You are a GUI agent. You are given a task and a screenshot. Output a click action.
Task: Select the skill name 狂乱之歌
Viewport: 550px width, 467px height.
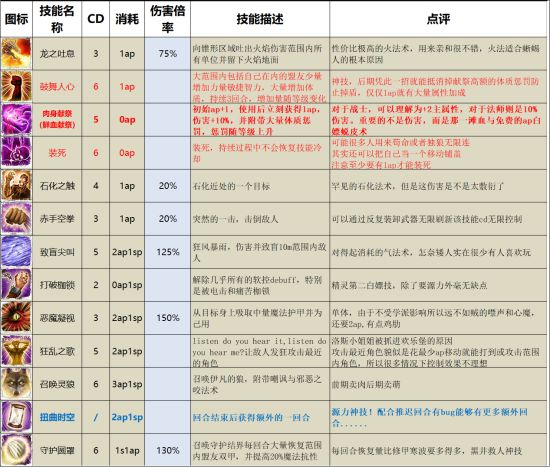click(57, 351)
